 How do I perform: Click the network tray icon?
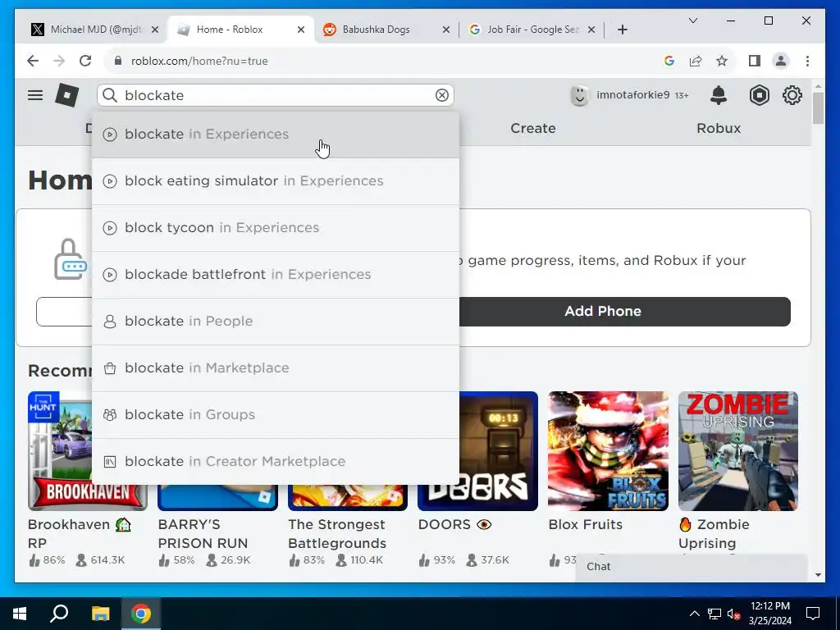714,614
